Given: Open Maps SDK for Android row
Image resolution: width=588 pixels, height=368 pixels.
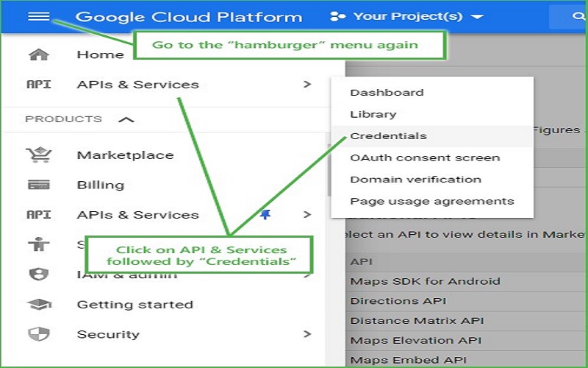Looking at the screenshot, I should click(425, 281).
